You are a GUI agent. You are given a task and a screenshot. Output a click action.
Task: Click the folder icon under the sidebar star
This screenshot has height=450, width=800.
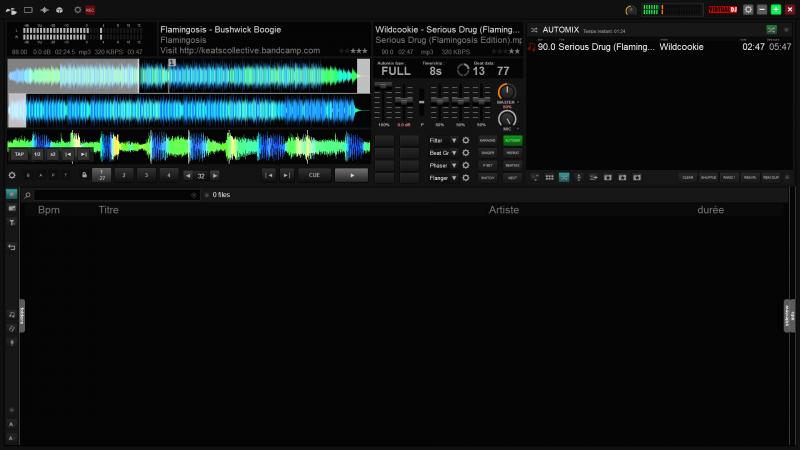click(12, 208)
